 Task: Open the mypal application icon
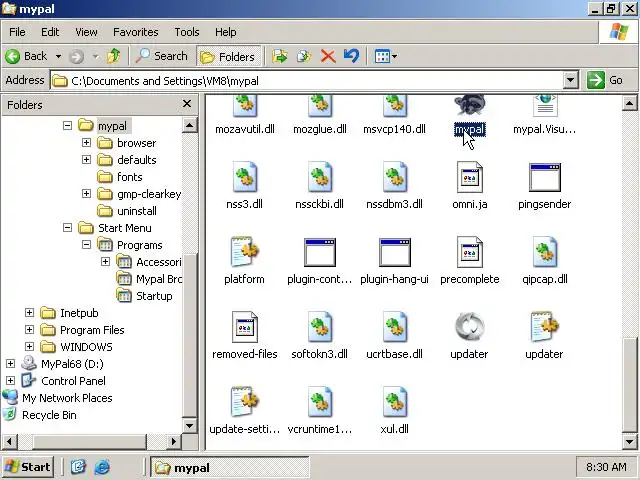pos(469,105)
